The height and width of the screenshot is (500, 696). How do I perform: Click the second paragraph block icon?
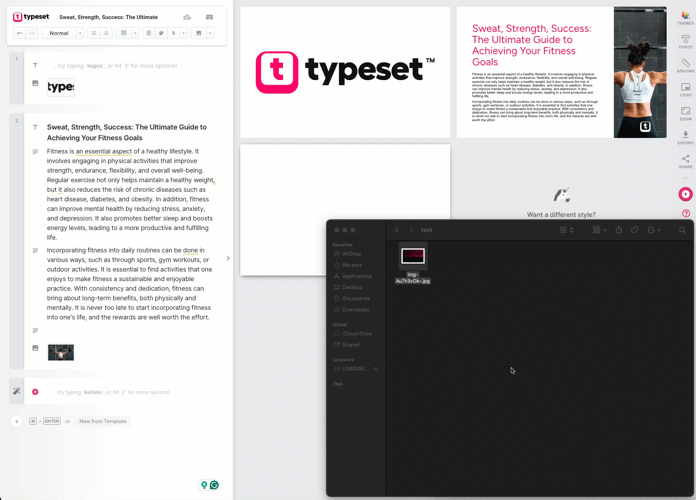click(35, 250)
